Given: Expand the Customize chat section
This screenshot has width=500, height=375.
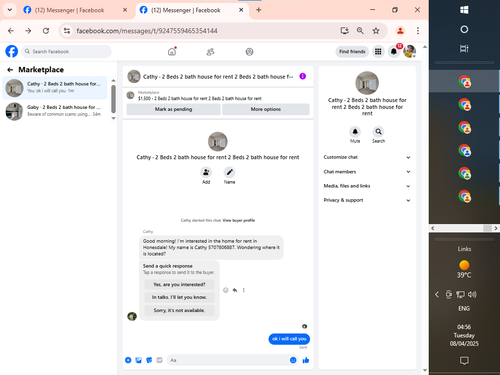Looking at the screenshot, I should point(367,157).
